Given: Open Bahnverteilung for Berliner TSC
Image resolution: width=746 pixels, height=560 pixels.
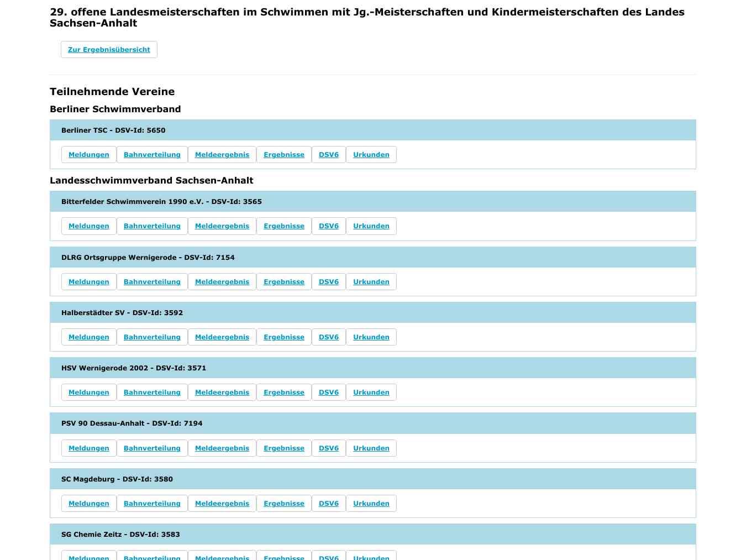Looking at the screenshot, I should [152, 154].
